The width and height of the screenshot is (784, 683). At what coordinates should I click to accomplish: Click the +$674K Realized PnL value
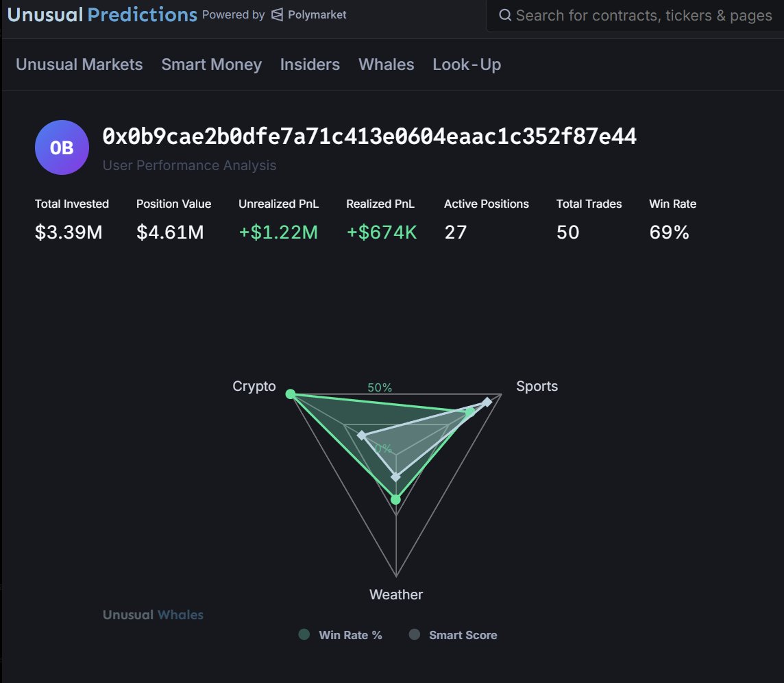382,232
